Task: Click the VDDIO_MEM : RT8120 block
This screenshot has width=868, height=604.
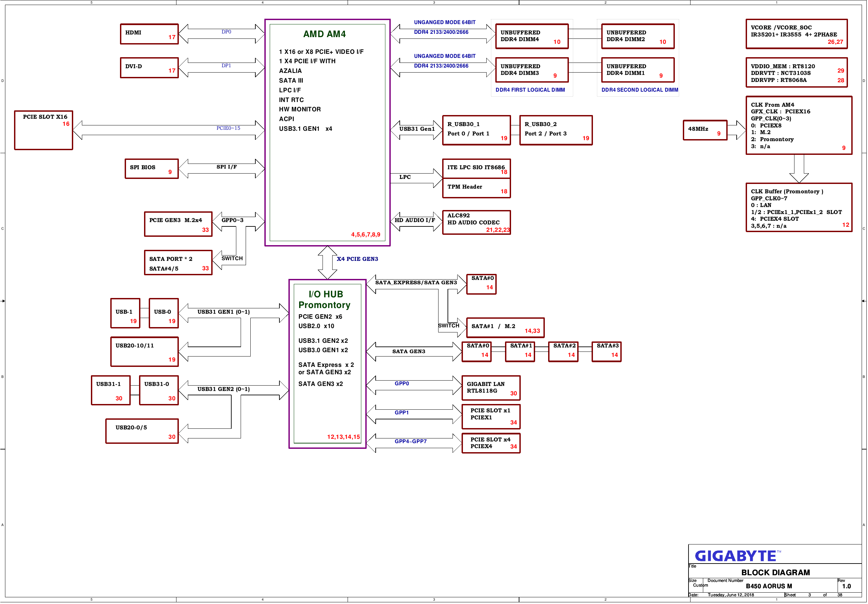Action: [x=796, y=72]
